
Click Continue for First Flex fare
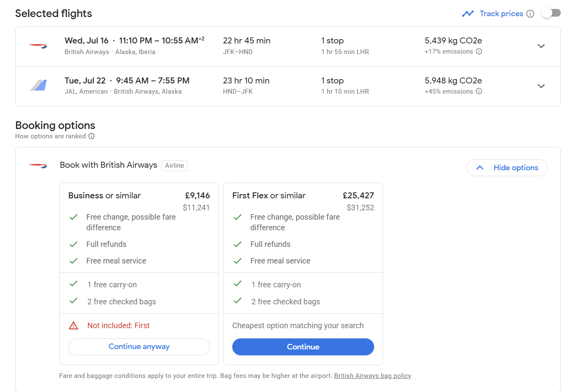(303, 347)
